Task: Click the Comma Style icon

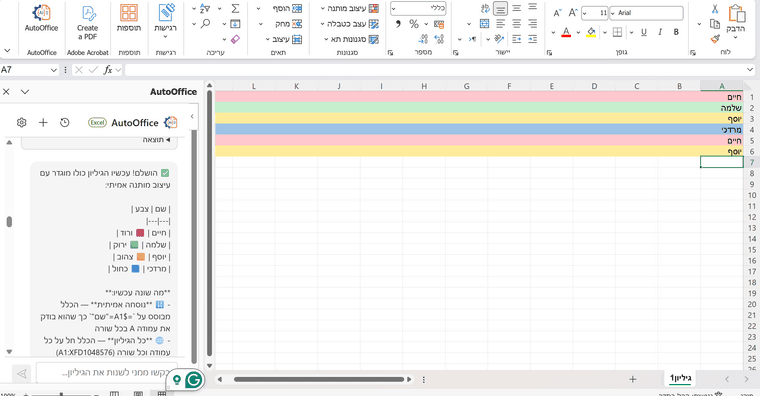Action: pos(398,23)
